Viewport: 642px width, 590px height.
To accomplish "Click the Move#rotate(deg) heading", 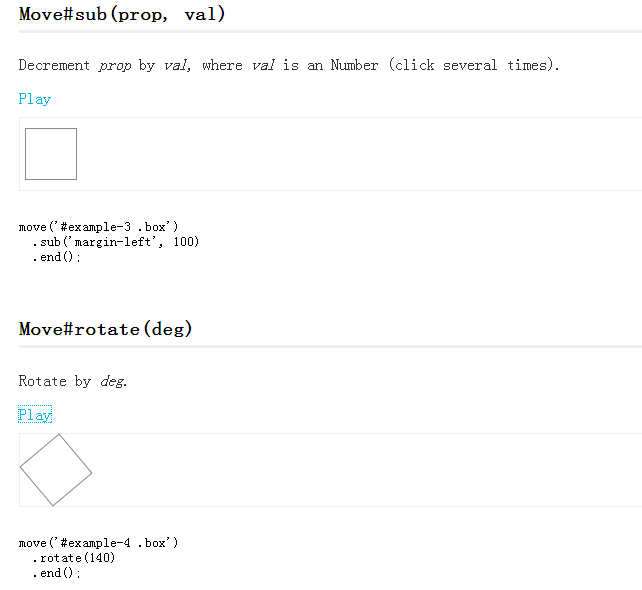I will (105, 329).
